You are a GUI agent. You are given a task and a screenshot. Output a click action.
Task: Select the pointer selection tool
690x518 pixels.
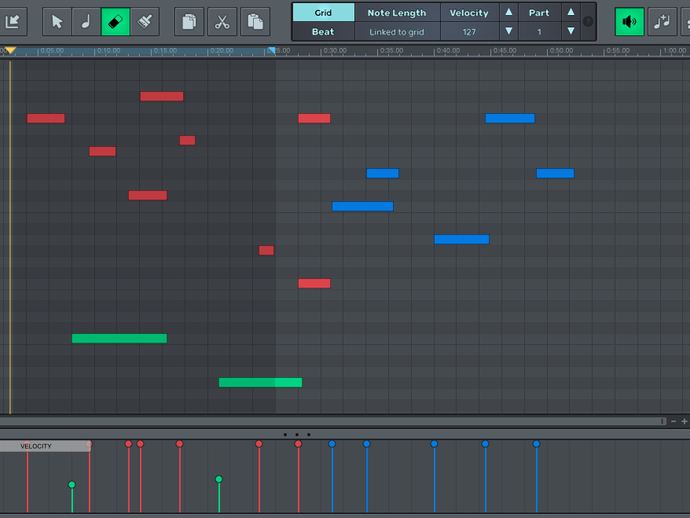point(57,21)
